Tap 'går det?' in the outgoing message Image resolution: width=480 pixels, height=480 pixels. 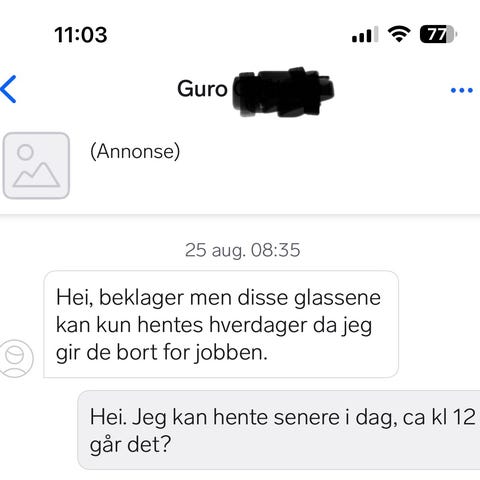(130, 445)
